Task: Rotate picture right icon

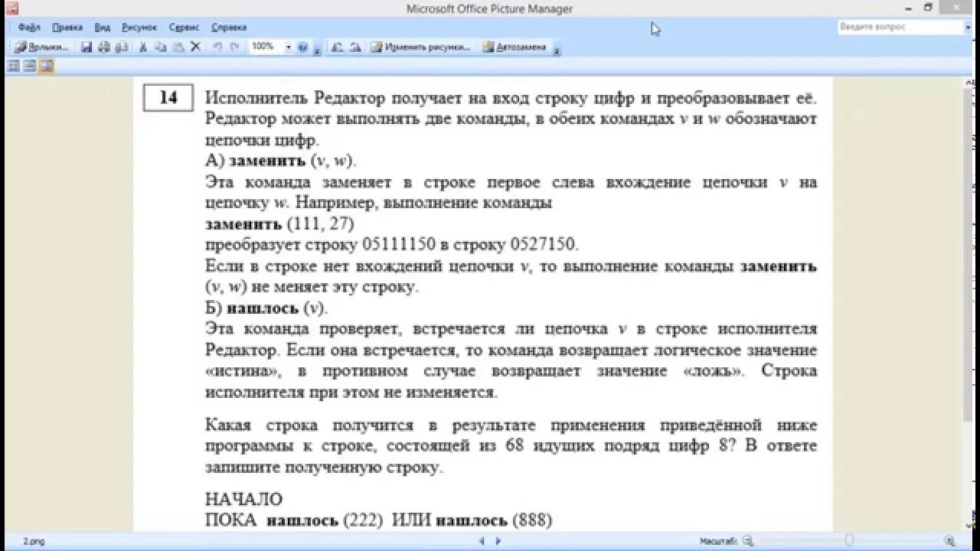Action: (x=355, y=47)
